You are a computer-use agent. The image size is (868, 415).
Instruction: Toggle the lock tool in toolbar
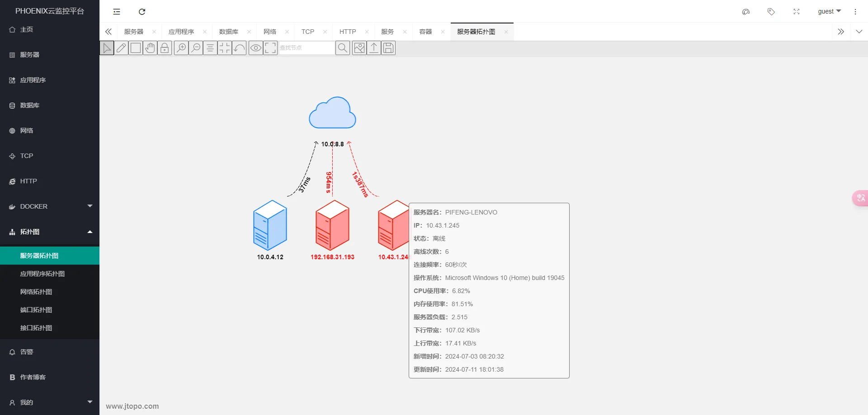[x=165, y=48]
